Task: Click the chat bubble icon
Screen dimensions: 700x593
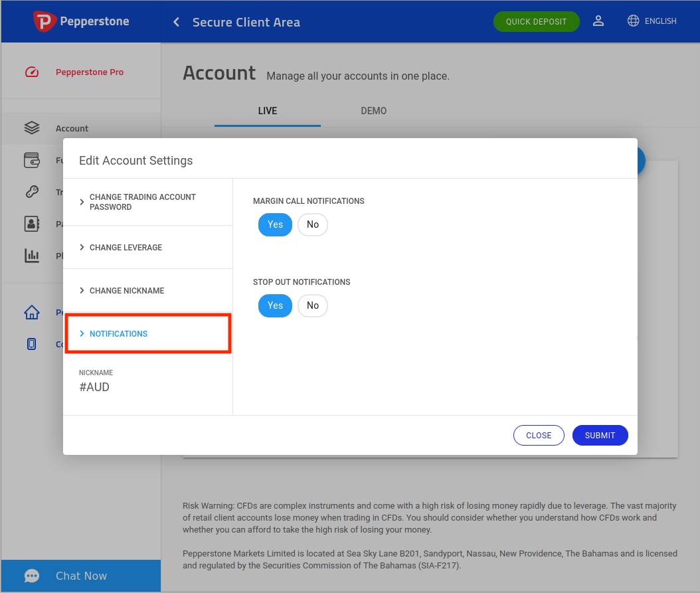Action: pos(32,576)
